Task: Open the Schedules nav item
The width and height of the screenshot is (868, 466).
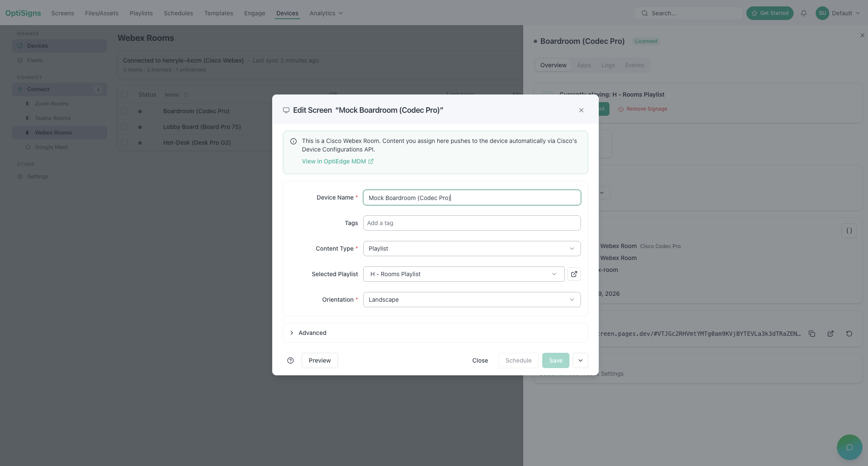Action: (178, 13)
